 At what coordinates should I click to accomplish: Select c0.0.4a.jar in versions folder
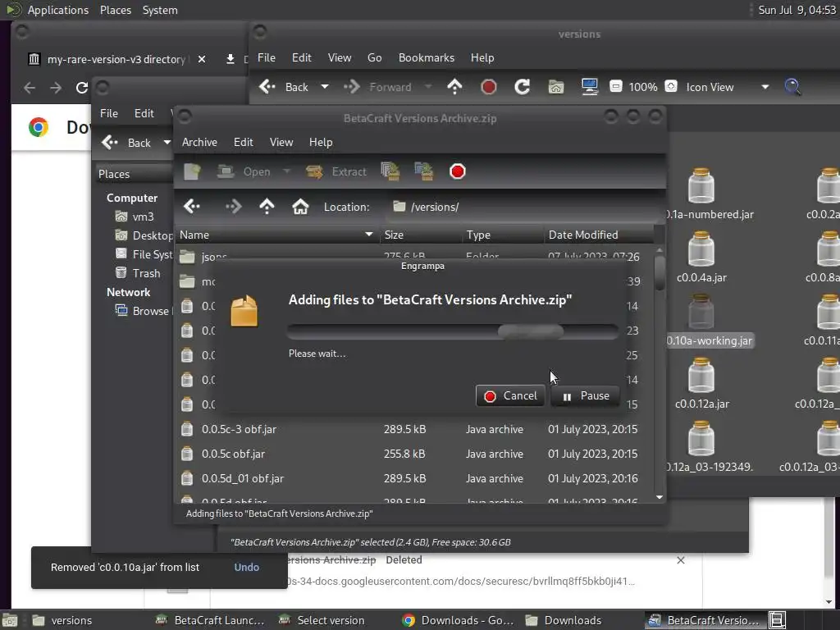click(x=701, y=257)
